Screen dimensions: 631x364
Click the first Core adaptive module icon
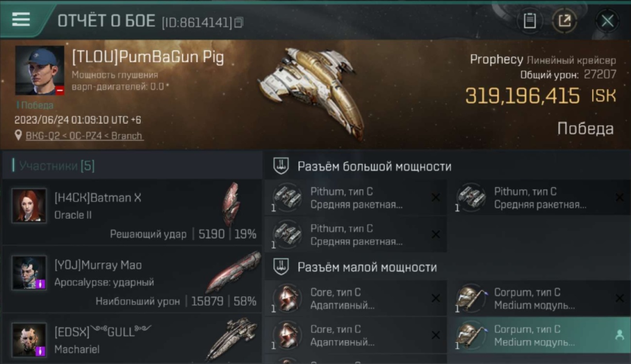click(287, 298)
